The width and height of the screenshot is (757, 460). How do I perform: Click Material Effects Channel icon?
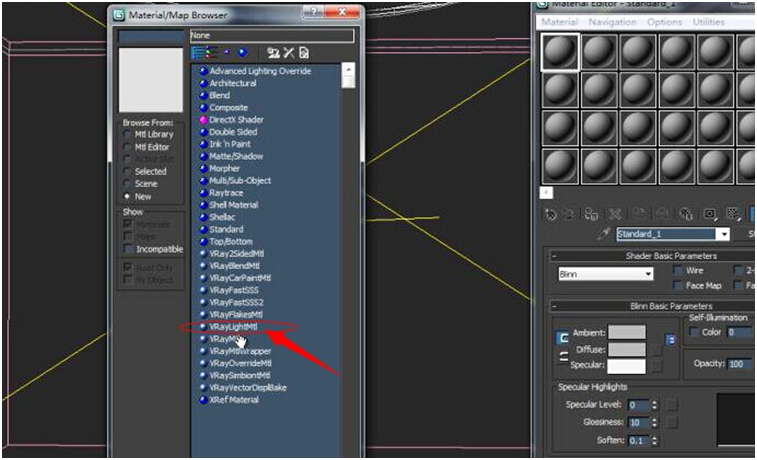coord(709,214)
